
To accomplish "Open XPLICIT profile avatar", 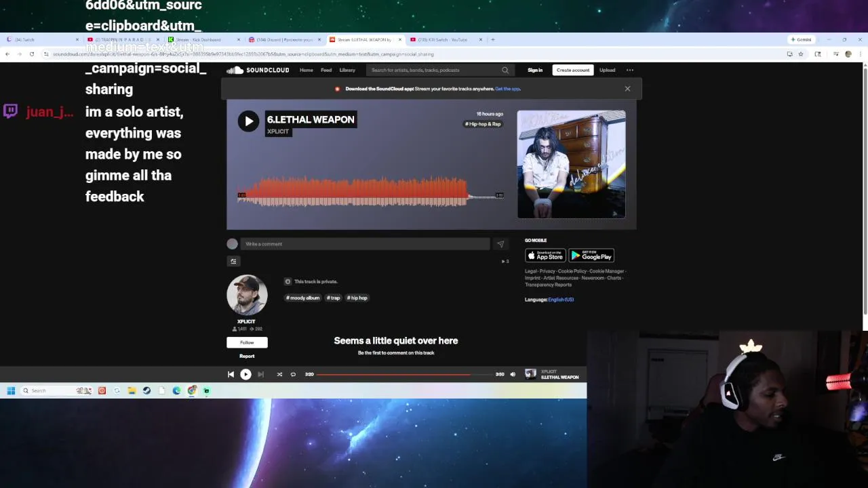I will (x=247, y=295).
